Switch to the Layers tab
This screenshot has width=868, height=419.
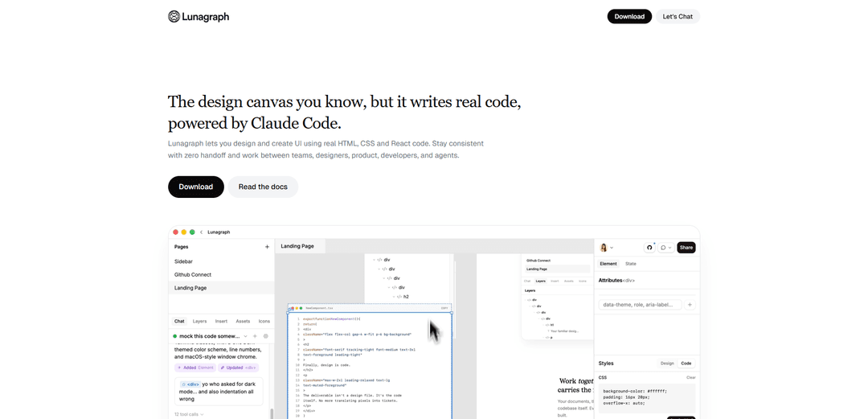(x=199, y=321)
